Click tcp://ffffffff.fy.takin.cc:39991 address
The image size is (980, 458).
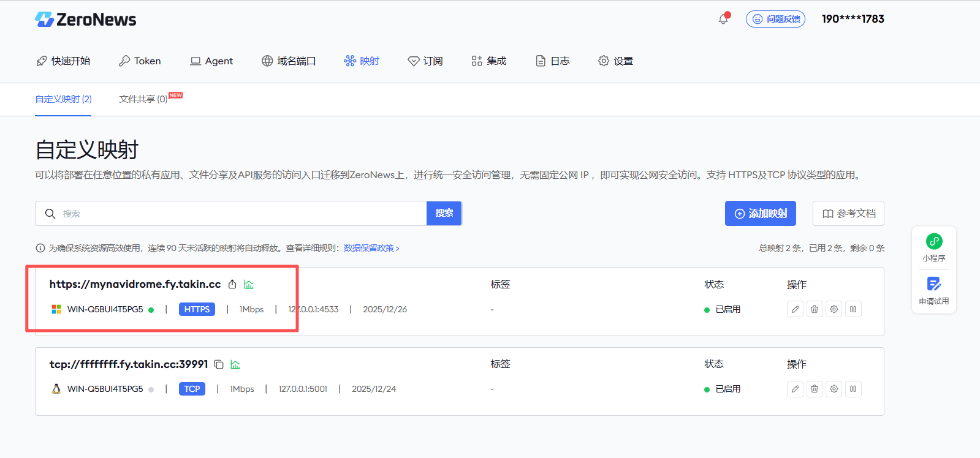tap(129, 364)
